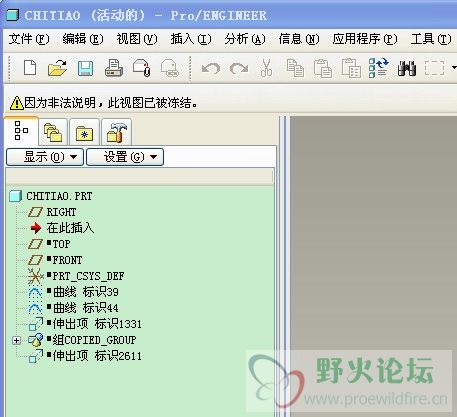Switch to the Favorites tab

84,132
